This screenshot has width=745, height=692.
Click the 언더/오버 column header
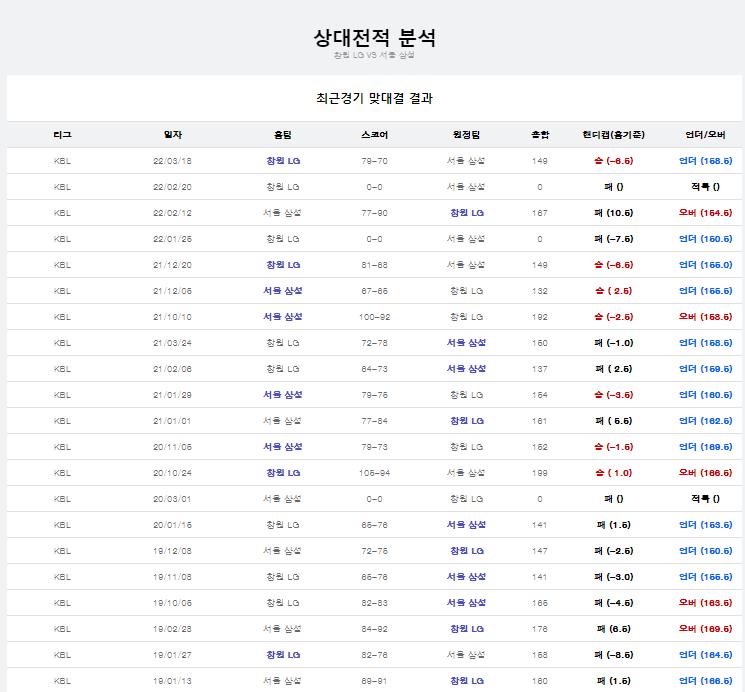(x=705, y=135)
